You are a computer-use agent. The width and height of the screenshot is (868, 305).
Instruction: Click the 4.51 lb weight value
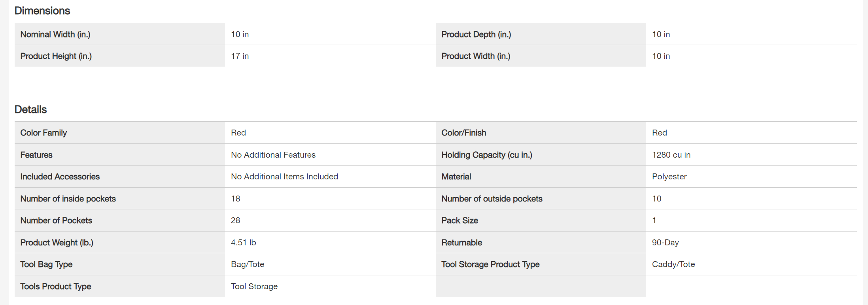pos(243,243)
